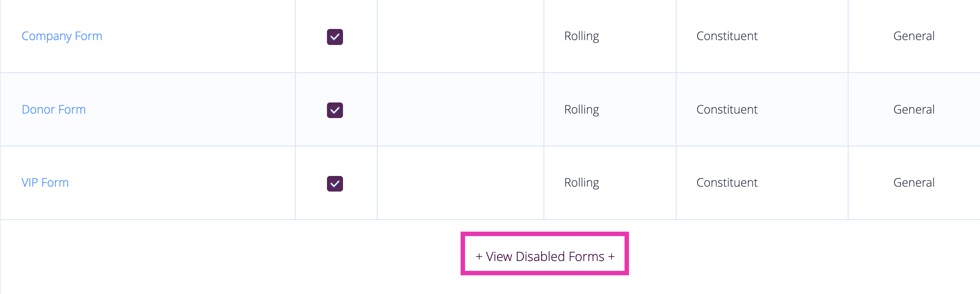
Task: Disable the VIP Form checkbox
Action: click(x=335, y=184)
